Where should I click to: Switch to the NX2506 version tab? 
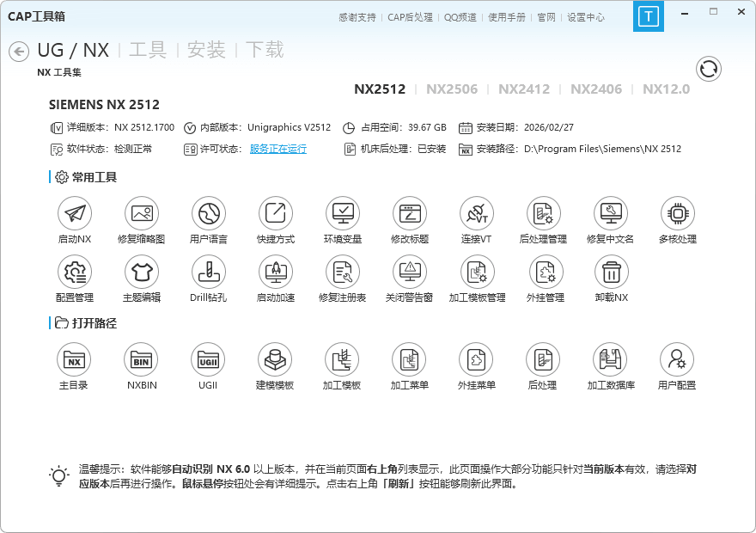[452, 89]
